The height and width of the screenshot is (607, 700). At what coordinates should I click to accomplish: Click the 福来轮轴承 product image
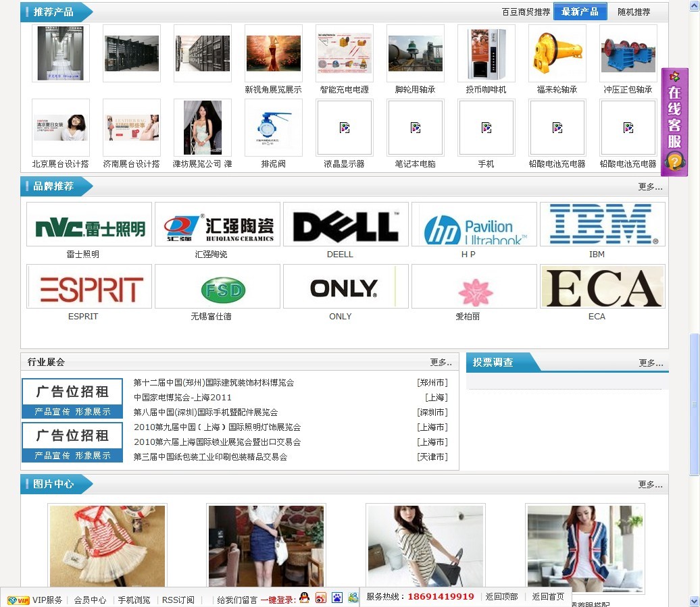tap(557, 53)
